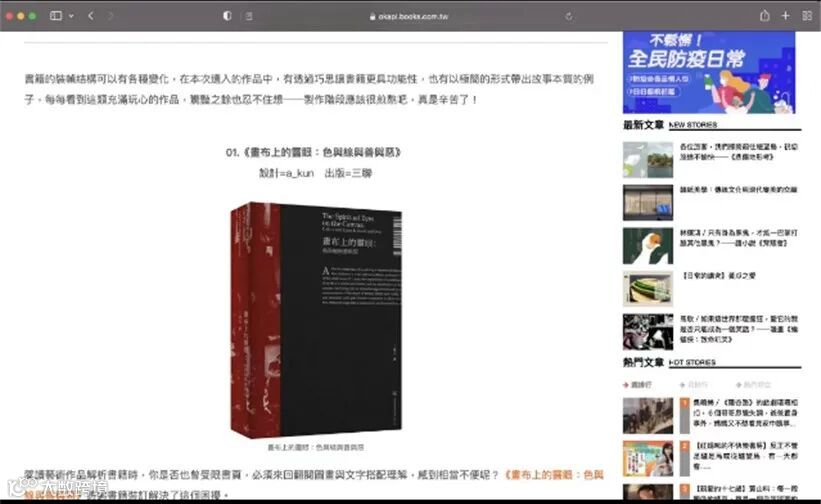
Task: Open the Safari share icon
Action: 764,15
